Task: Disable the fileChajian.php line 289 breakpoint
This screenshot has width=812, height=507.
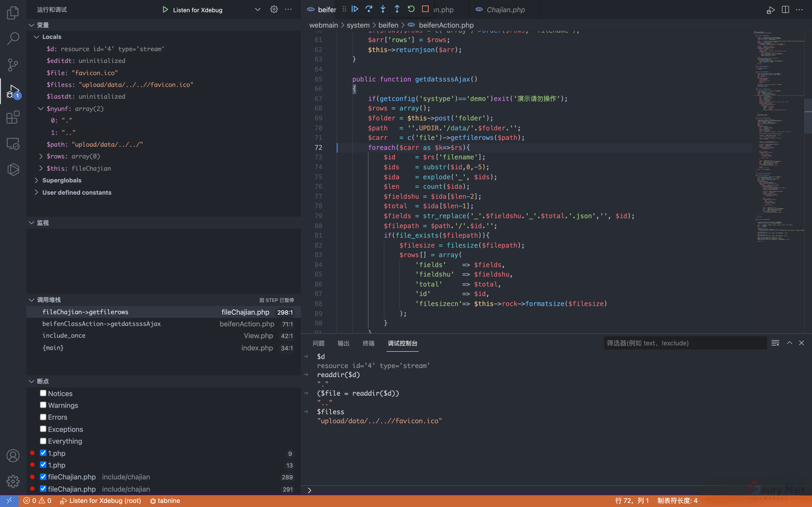Action: [x=43, y=476]
